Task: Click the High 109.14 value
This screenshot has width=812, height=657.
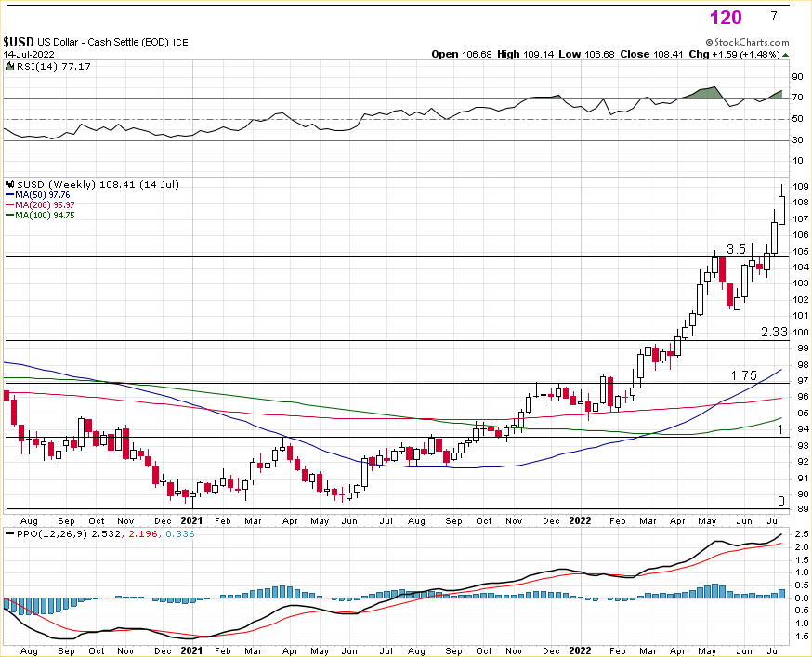Action: (x=526, y=55)
